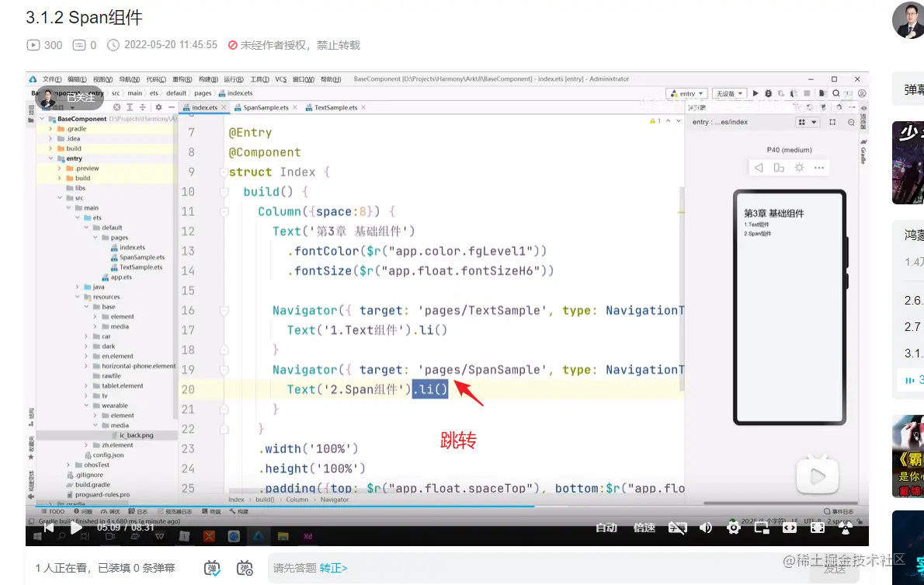Open the 代码 menu

(156, 79)
